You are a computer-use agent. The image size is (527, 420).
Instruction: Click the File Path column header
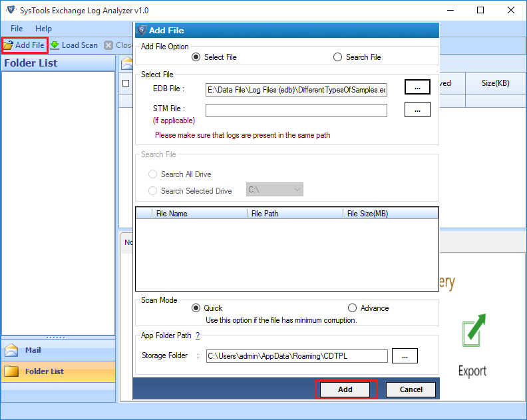[x=295, y=214]
